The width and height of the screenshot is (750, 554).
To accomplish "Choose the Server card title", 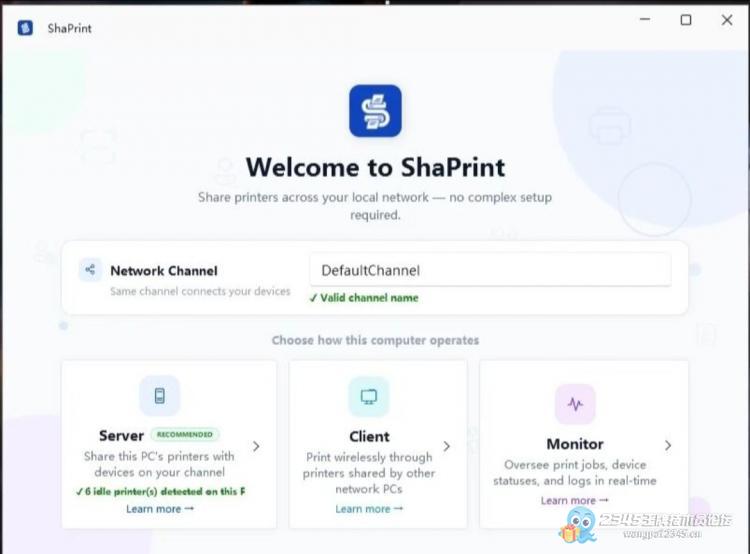I will pyautogui.click(x=121, y=435).
